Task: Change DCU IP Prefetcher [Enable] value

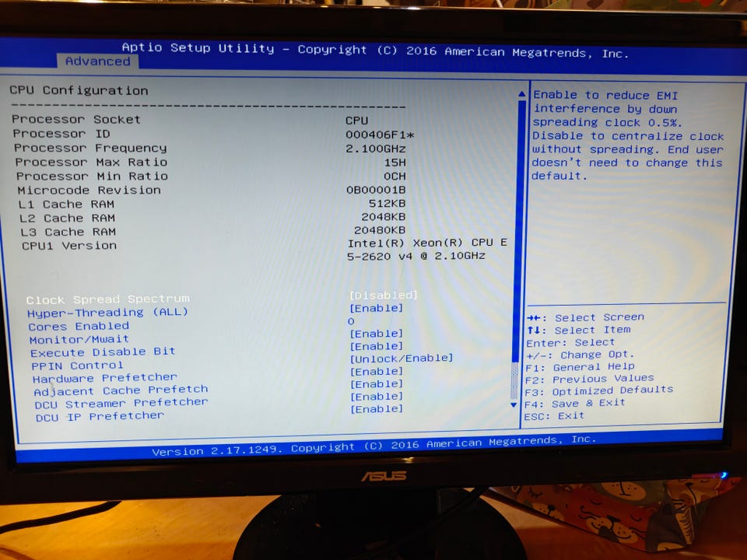Action: [x=377, y=409]
